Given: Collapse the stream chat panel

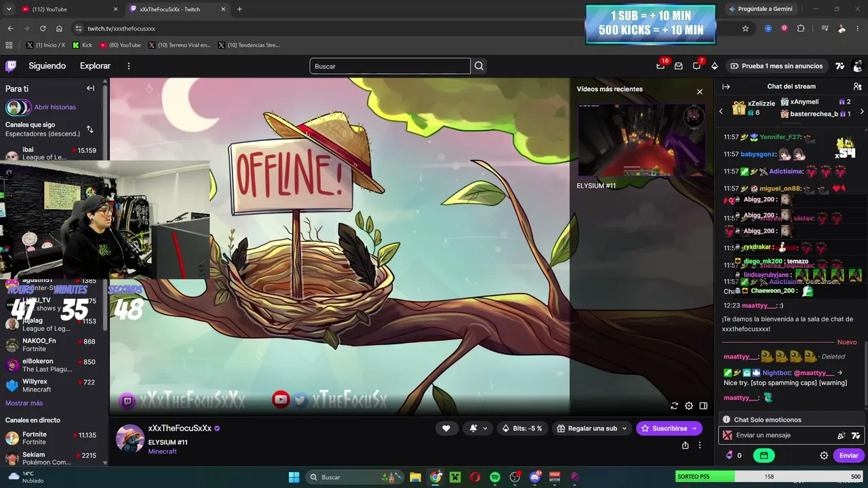Looking at the screenshot, I should (726, 87).
